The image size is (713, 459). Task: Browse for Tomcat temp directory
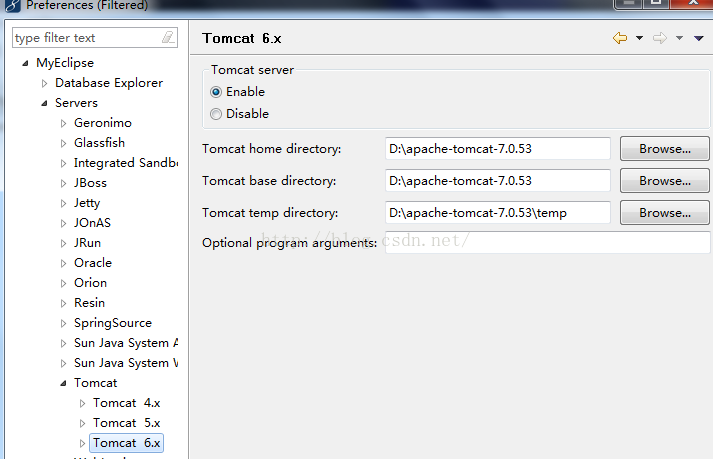pos(664,212)
